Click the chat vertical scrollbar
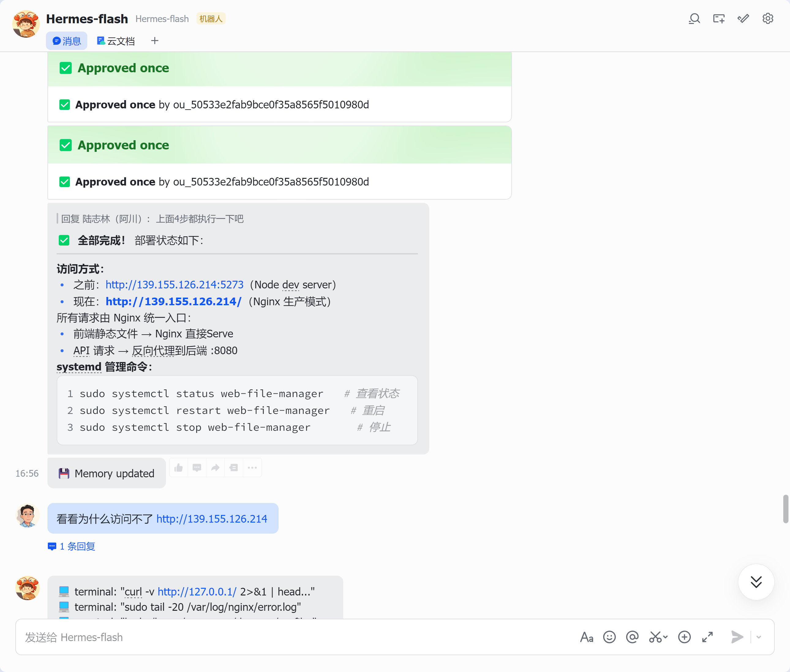 785,509
